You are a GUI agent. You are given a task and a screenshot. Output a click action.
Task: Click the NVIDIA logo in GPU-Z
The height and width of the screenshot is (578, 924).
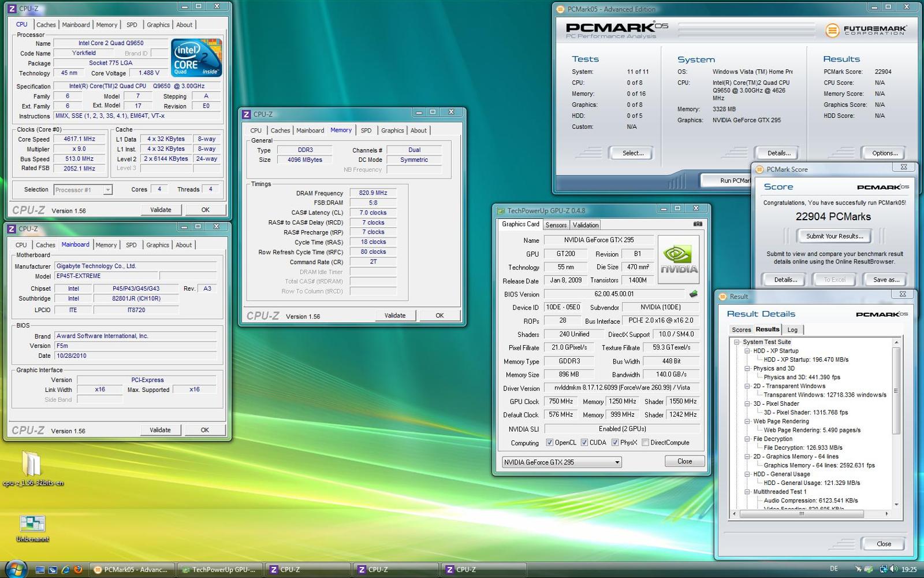pyautogui.click(x=679, y=259)
